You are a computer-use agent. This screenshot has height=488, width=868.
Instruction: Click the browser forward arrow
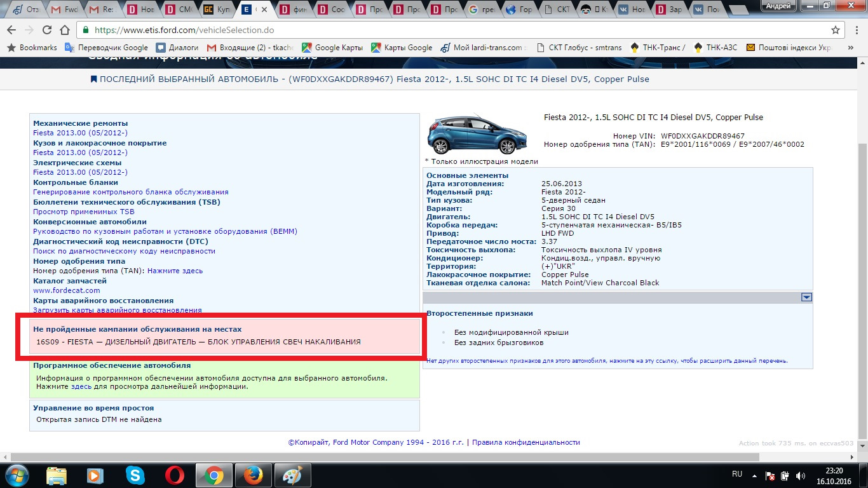tap(29, 30)
